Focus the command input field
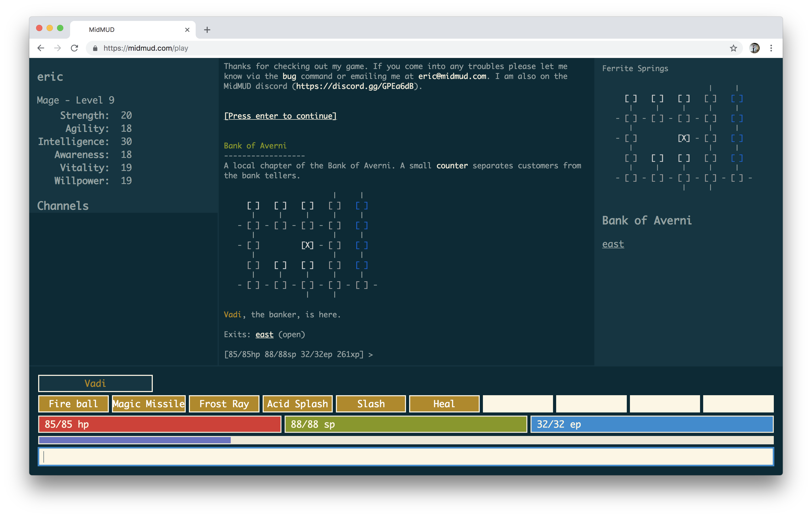The width and height of the screenshot is (812, 517). point(406,457)
